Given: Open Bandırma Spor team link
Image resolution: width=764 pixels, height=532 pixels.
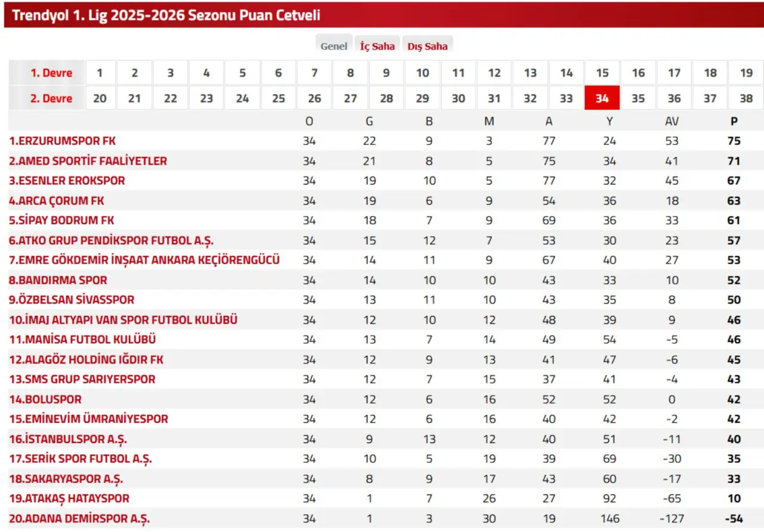Looking at the screenshot, I should click(58, 280).
